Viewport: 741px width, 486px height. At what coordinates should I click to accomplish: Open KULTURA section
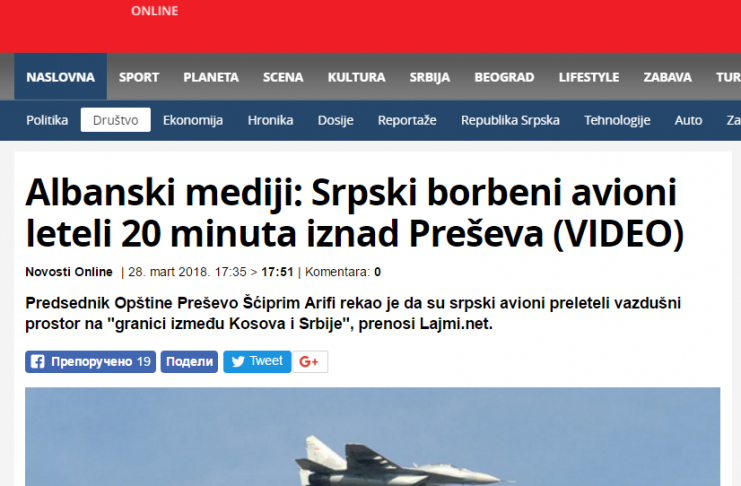coord(356,77)
